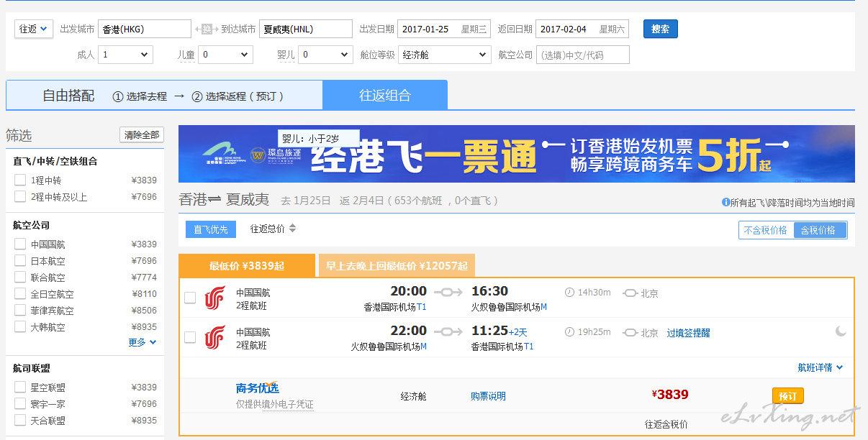Click the swap cities icon

point(207,29)
